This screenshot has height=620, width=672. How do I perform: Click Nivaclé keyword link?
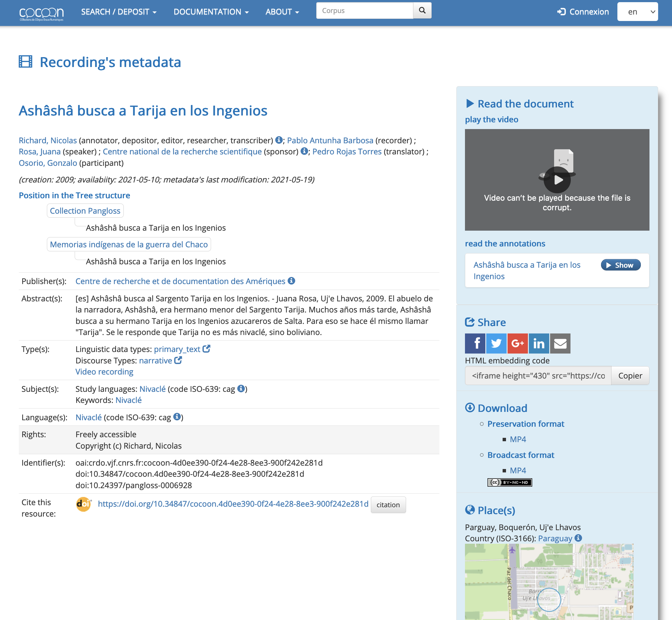coord(128,400)
